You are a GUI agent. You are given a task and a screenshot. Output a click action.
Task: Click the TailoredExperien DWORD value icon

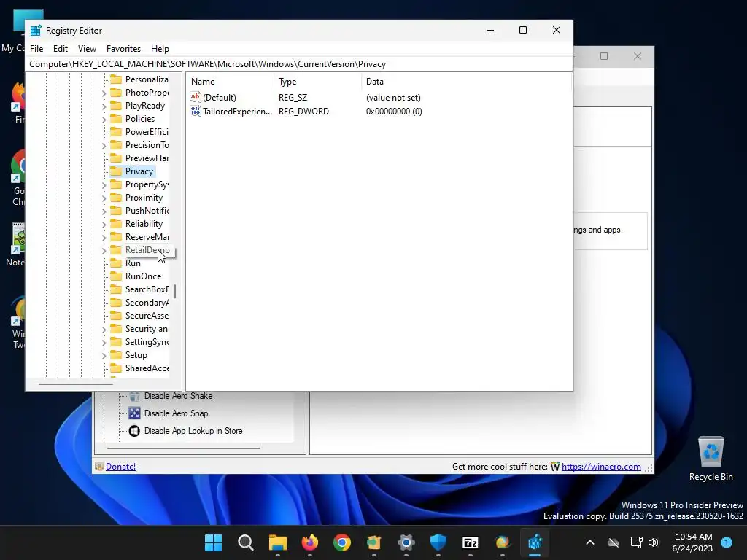click(196, 111)
